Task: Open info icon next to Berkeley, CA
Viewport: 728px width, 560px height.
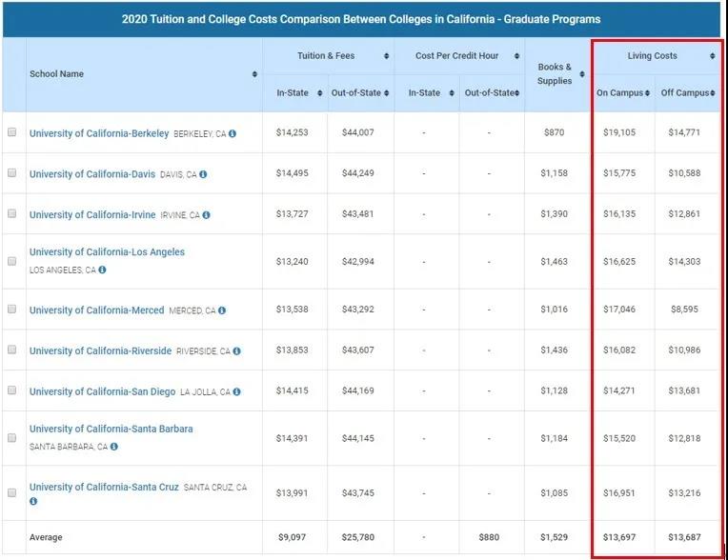Action: tap(233, 133)
